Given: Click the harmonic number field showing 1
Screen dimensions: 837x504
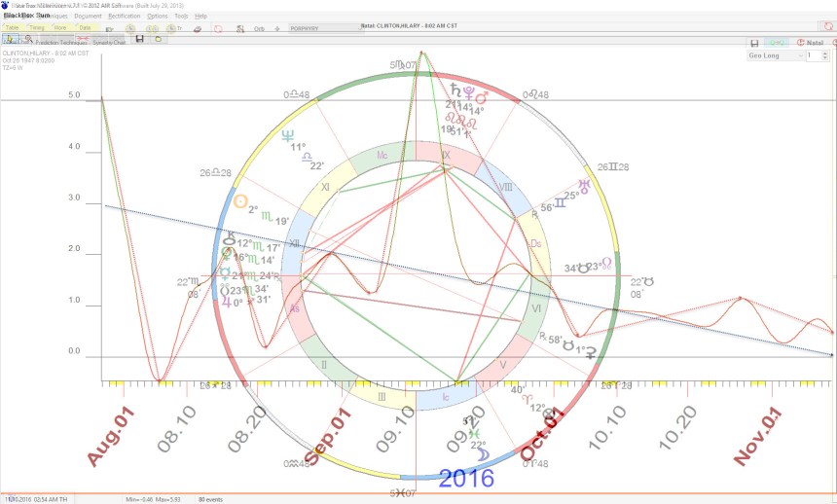Looking at the screenshot, I should [x=814, y=55].
